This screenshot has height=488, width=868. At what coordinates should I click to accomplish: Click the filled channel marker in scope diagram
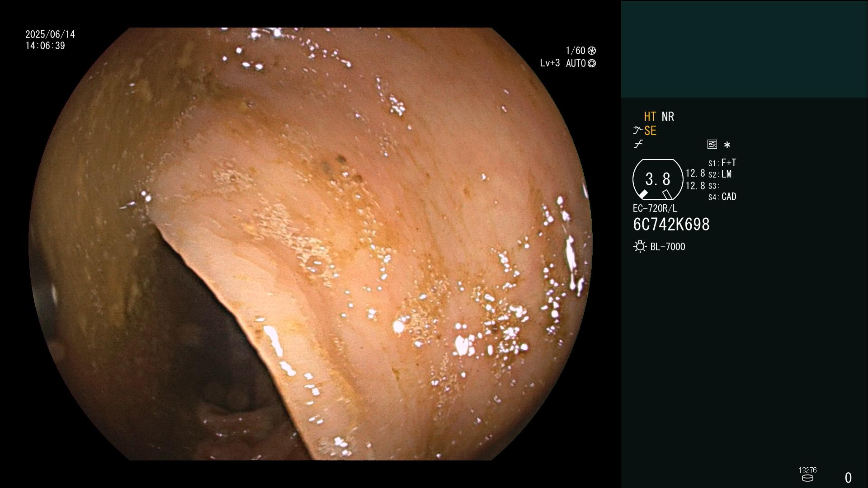pos(643,194)
